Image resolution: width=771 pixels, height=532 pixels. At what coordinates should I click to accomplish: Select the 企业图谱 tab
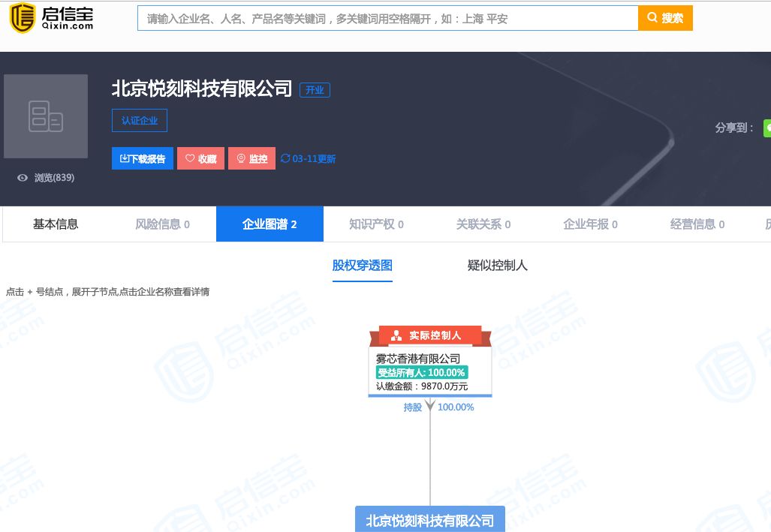point(270,224)
